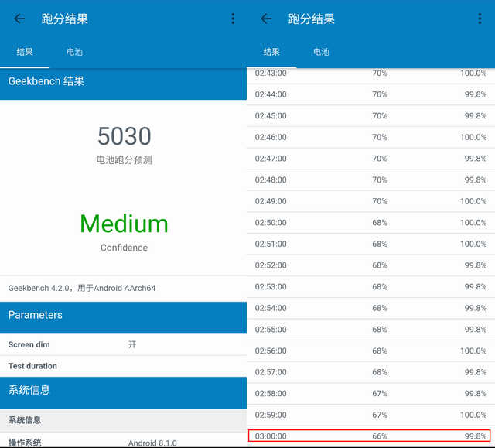Select the 03:00:00 row

[x=370, y=436]
